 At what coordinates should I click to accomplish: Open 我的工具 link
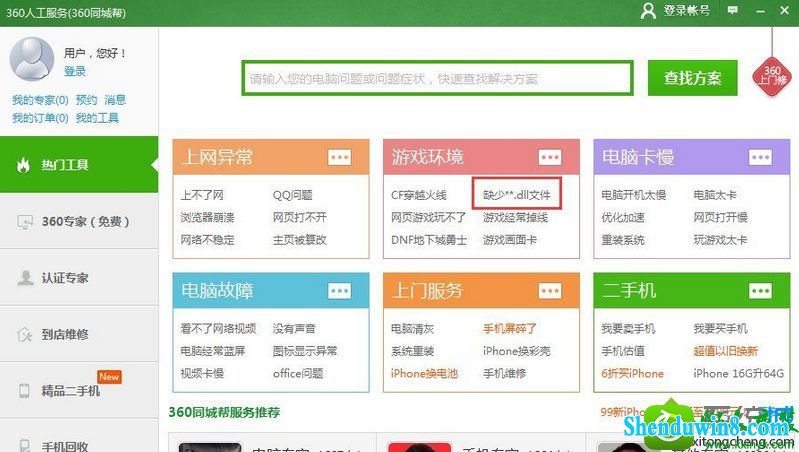[x=97, y=118]
